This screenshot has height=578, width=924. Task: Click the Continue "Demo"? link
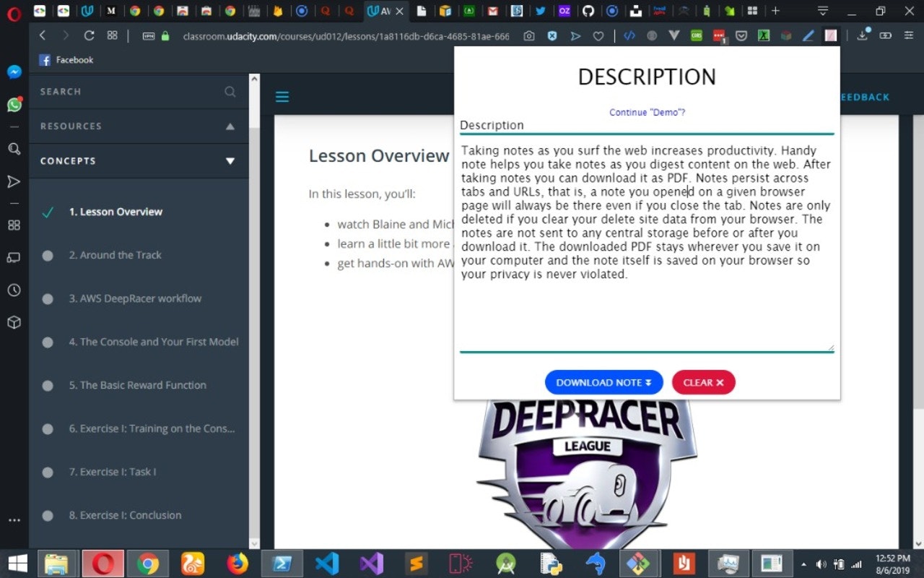[x=647, y=112]
